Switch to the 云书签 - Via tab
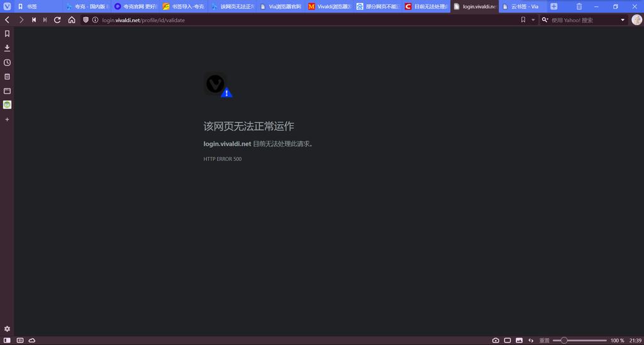Viewport: 644px width, 345px height. point(523,6)
